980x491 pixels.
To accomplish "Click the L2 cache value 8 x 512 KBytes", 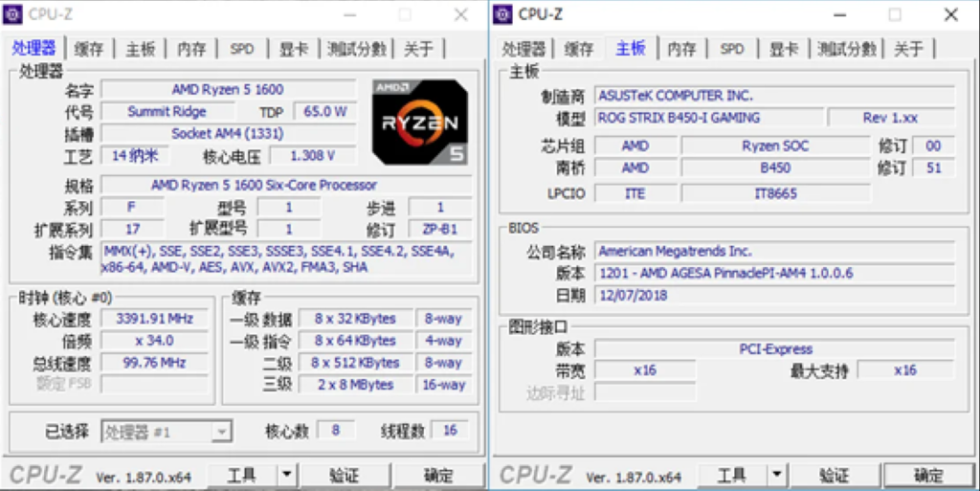I will click(x=355, y=363).
